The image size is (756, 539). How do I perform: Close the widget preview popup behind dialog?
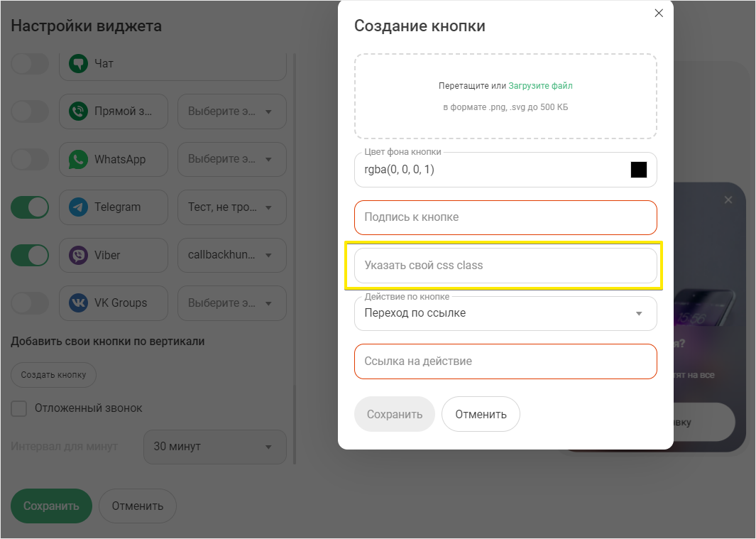click(x=728, y=200)
